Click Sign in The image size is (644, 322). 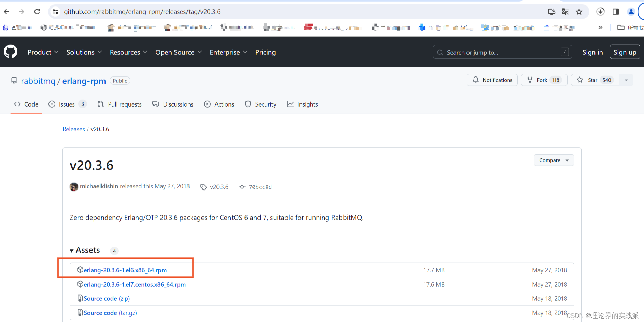tap(592, 52)
